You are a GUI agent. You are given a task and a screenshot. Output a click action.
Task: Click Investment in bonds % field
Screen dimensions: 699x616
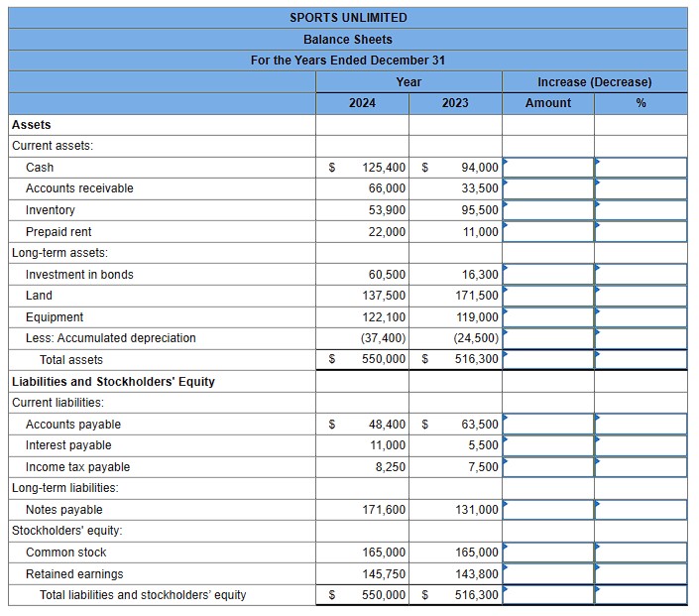coord(641,275)
